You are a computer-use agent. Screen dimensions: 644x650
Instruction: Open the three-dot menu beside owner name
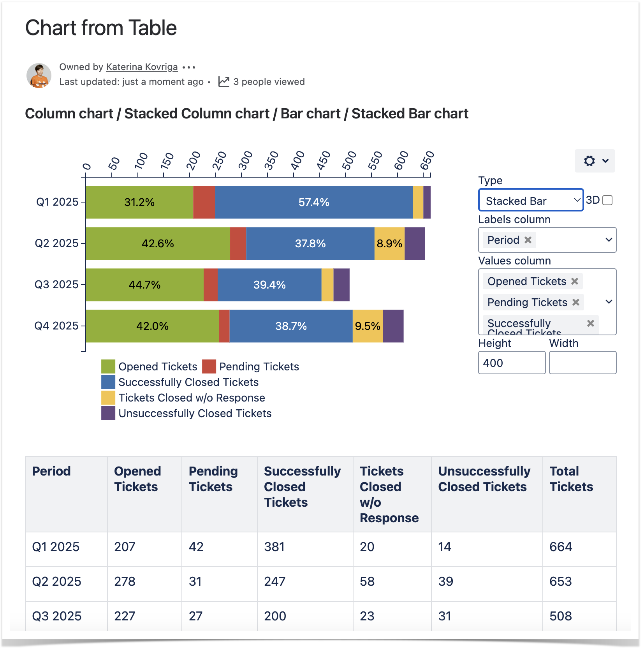189,67
